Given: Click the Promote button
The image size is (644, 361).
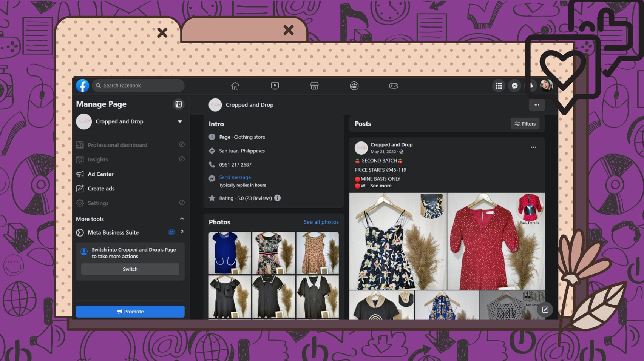Looking at the screenshot, I should pyautogui.click(x=130, y=312).
